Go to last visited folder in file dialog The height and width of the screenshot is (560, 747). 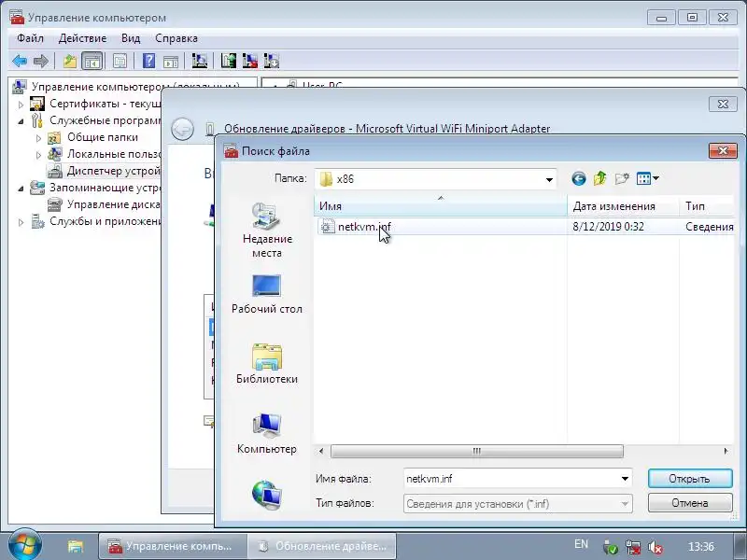pos(579,179)
